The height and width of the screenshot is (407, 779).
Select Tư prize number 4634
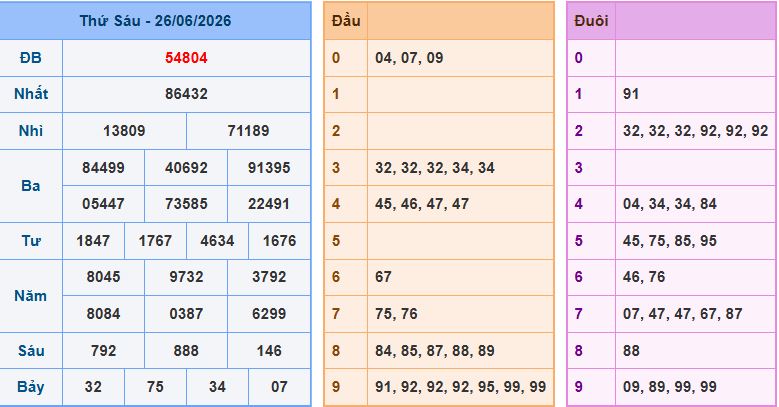click(x=217, y=241)
